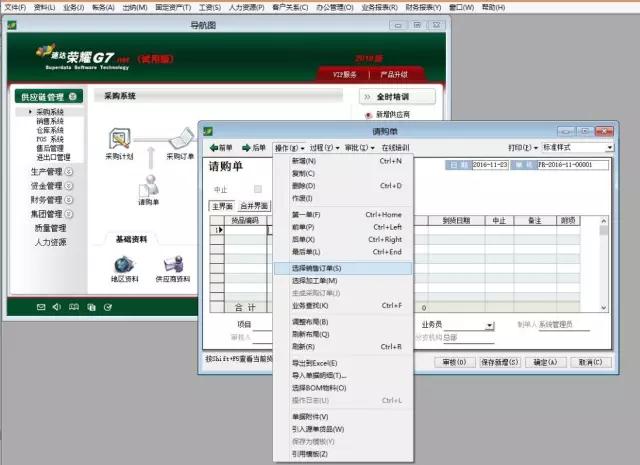The height and width of the screenshot is (465, 640).
Task: Open the 业务员 dropdown
Action: (489, 325)
